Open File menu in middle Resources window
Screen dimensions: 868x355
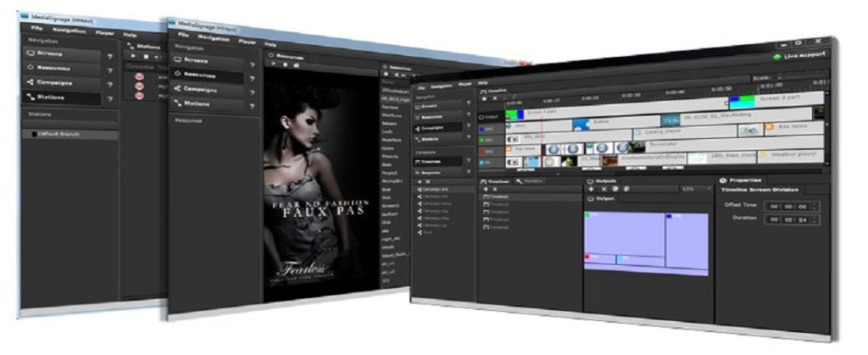183,34
